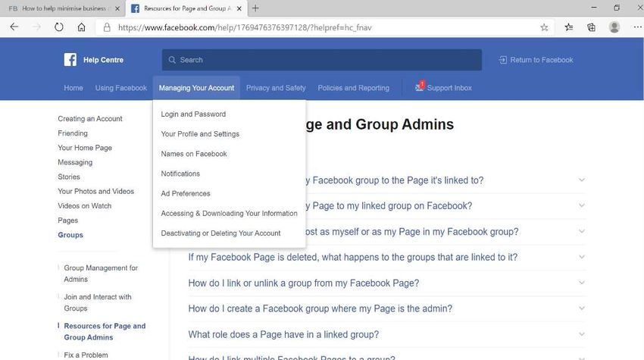Open the Home nav item
The height and width of the screenshot is (360, 644).
point(73,88)
